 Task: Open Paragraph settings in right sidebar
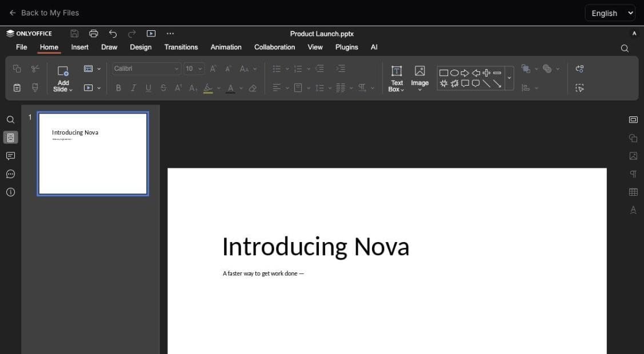pyautogui.click(x=633, y=174)
